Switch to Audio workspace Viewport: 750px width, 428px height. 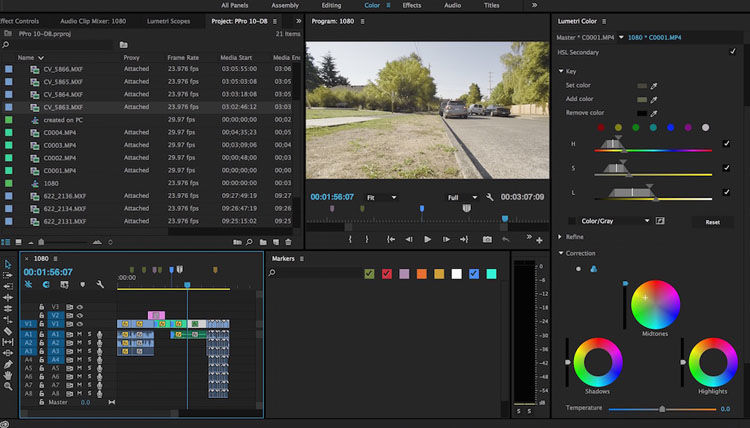[x=452, y=5]
